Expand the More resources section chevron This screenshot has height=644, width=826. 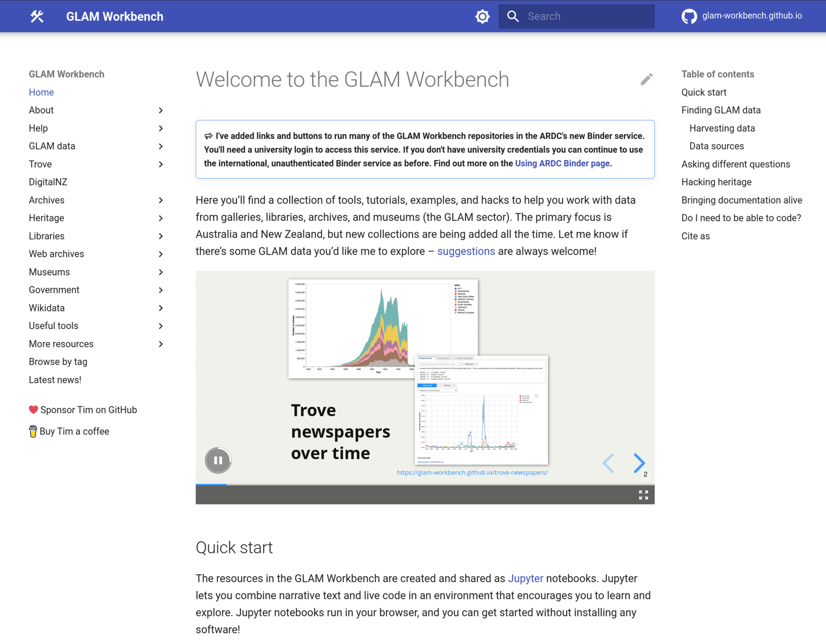[161, 344]
